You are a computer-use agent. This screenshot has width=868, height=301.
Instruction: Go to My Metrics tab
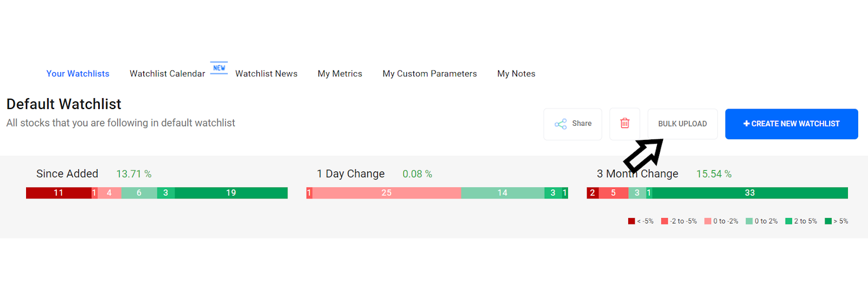[x=340, y=74]
